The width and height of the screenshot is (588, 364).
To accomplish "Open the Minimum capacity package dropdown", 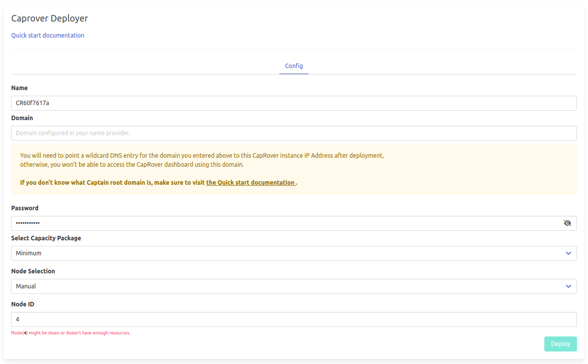I will point(286,253).
